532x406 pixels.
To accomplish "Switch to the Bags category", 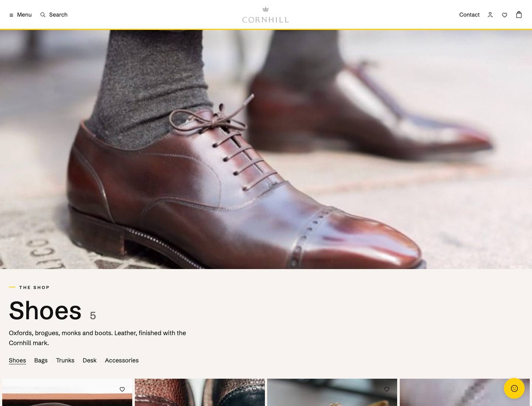I will point(41,360).
